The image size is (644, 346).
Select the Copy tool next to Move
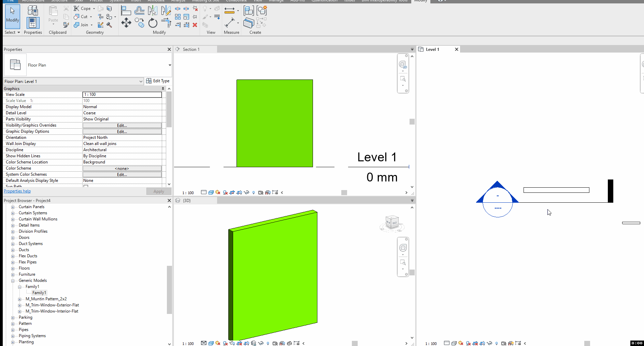pyautogui.click(x=139, y=23)
